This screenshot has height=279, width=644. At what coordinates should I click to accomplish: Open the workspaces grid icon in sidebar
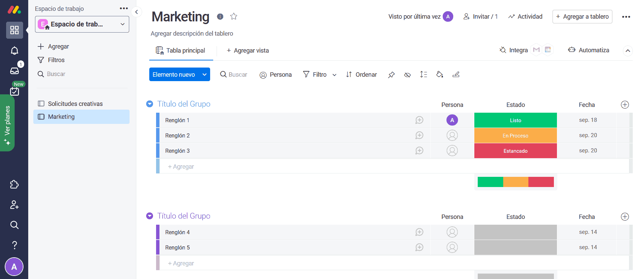14,30
